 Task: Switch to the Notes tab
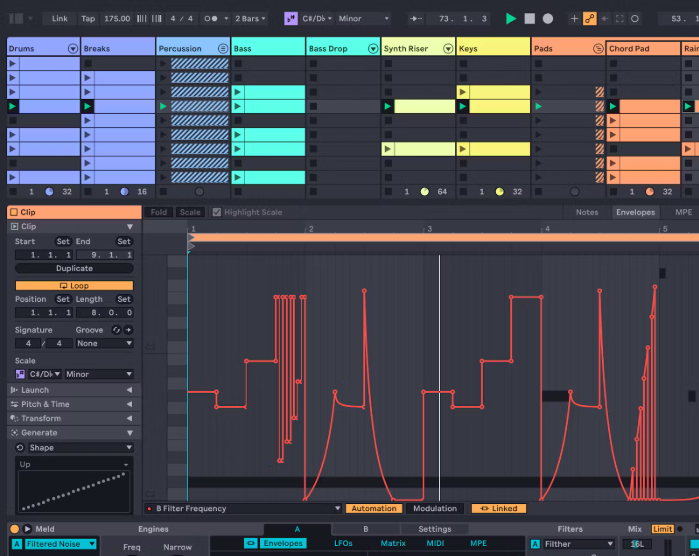587,212
